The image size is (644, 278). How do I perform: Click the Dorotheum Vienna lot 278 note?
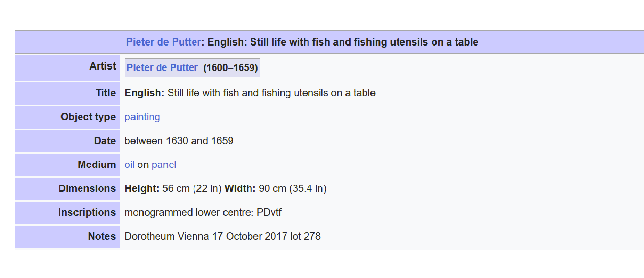[x=222, y=236]
